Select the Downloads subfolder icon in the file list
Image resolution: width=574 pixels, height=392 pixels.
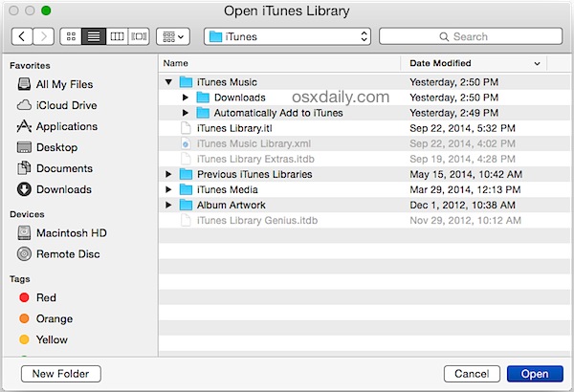[203, 98]
